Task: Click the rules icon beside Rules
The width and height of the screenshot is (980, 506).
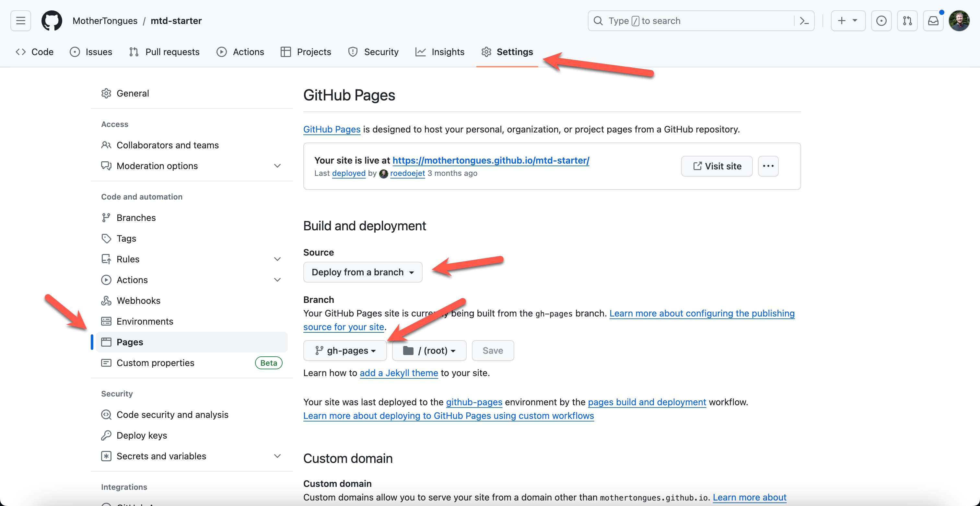Action: click(106, 259)
